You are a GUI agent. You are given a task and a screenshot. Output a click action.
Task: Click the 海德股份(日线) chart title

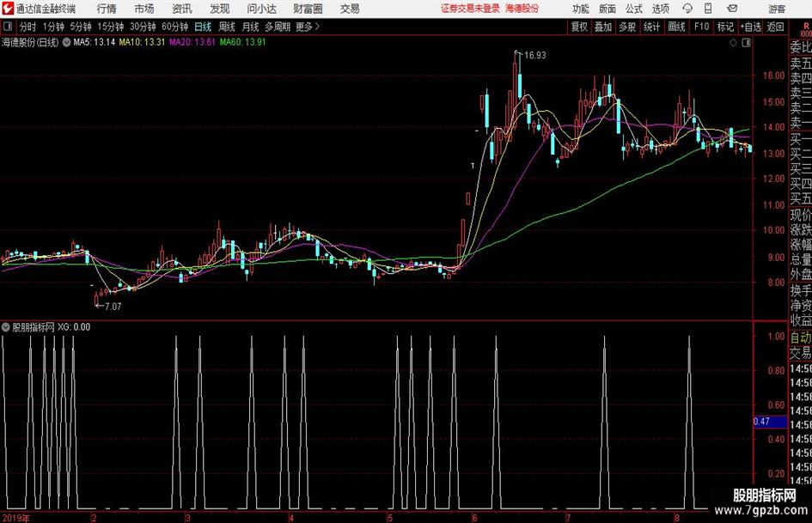coord(30,42)
